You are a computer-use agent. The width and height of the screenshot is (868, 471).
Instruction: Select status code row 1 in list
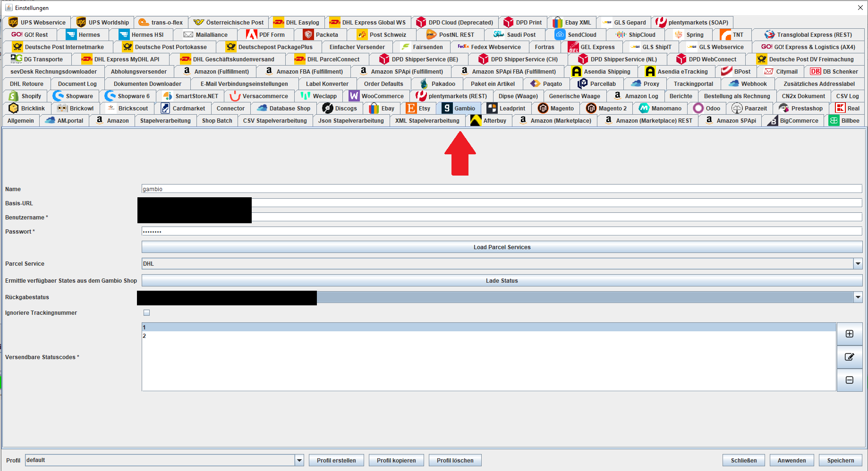pos(489,327)
